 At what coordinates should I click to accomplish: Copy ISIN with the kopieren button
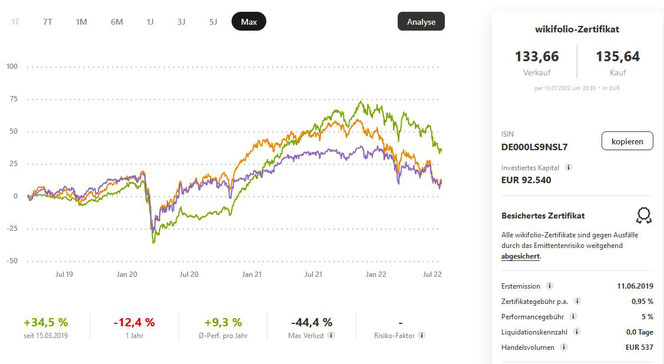point(627,141)
